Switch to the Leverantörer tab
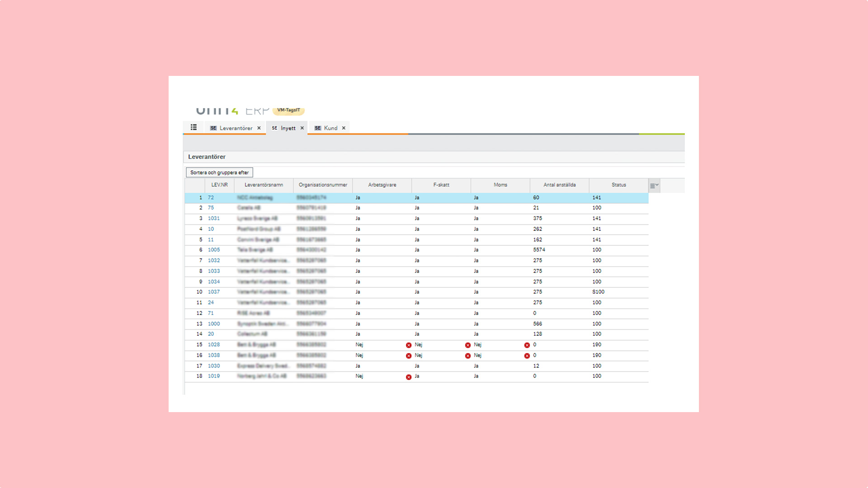 (236, 128)
